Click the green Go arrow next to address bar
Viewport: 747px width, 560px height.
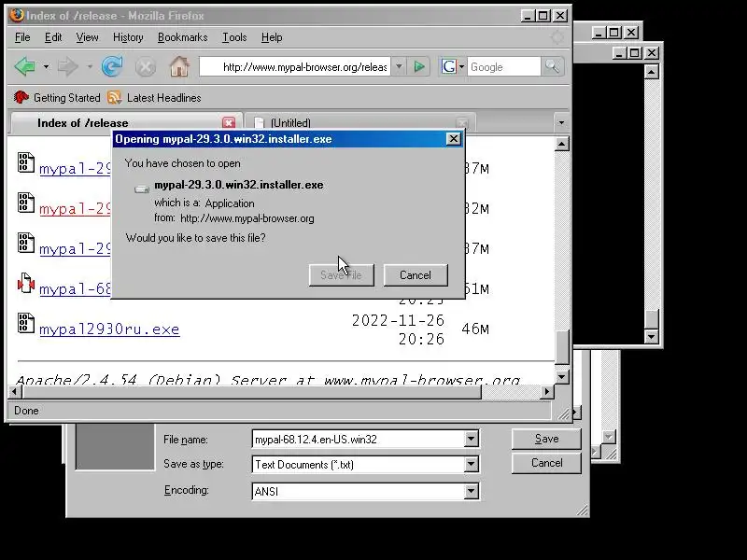point(419,66)
